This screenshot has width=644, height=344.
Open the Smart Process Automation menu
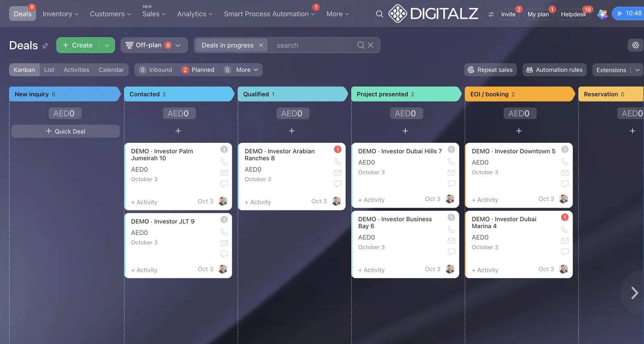click(269, 14)
